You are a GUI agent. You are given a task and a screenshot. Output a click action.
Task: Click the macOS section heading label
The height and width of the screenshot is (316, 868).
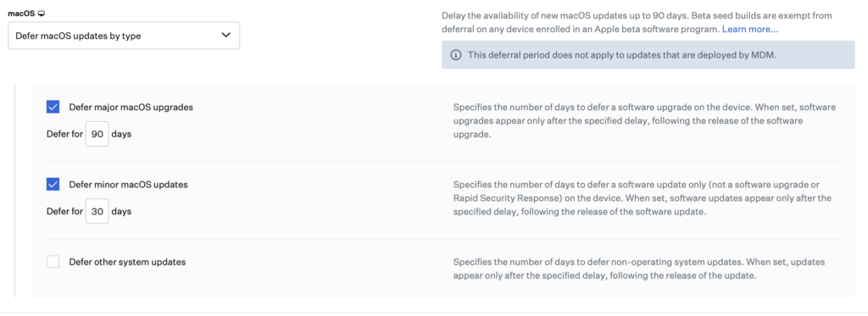pyautogui.click(x=21, y=13)
